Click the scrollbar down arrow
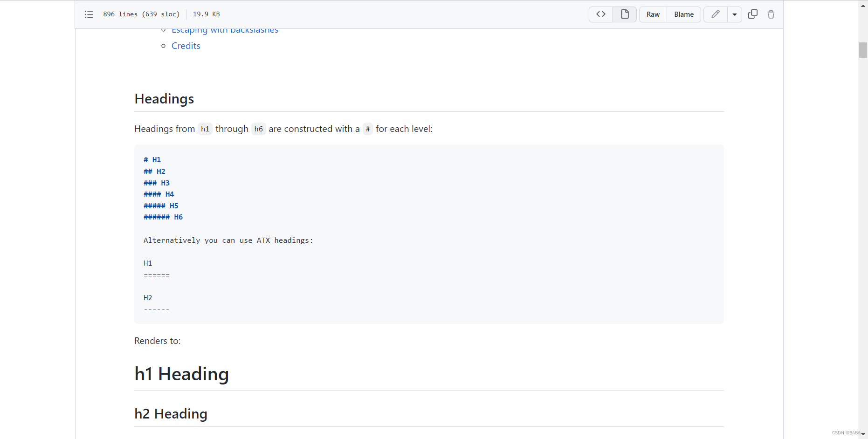This screenshot has width=868, height=439. pos(863,434)
